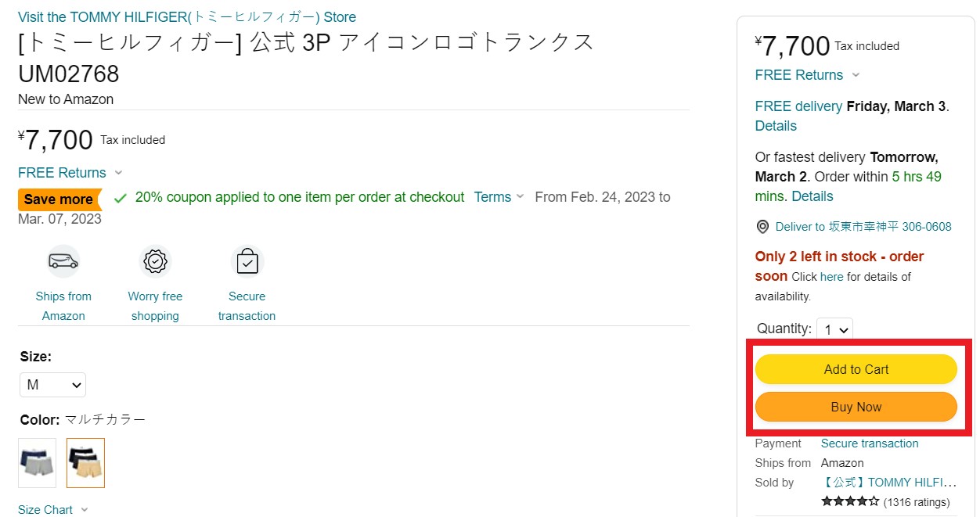This screenshot has height=517, width=980.
Task: Open the Size dropdown showing M
Action: coord(52,384)
